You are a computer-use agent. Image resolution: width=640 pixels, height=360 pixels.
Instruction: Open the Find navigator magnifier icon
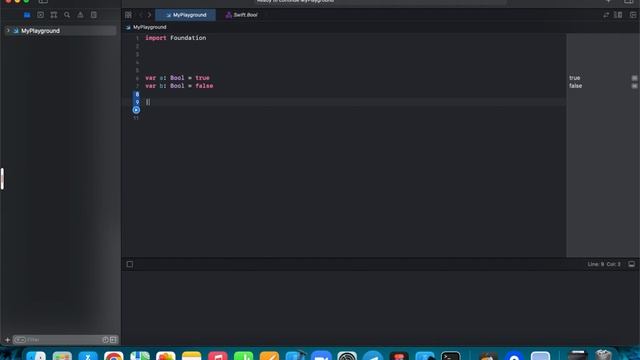[x=67, y=15]
